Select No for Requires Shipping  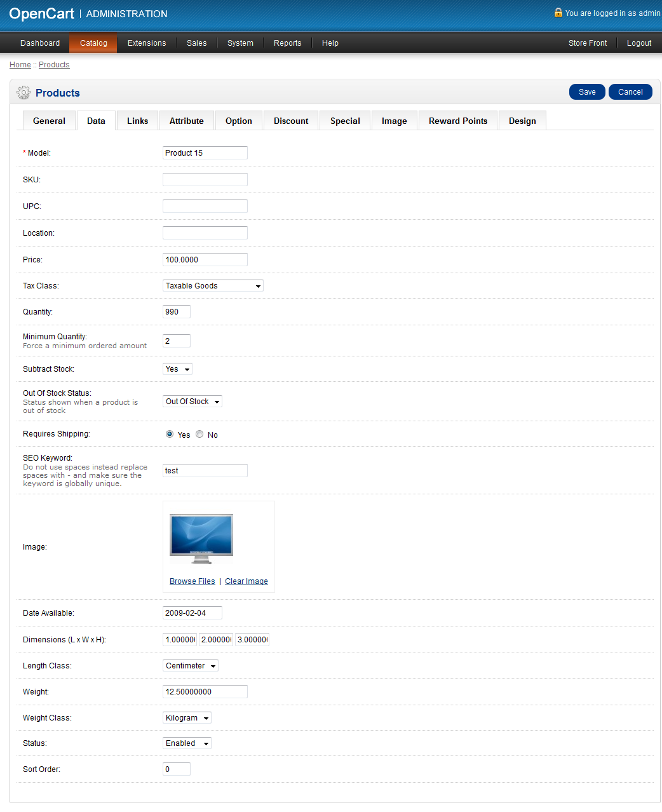[x=199, y=435]
